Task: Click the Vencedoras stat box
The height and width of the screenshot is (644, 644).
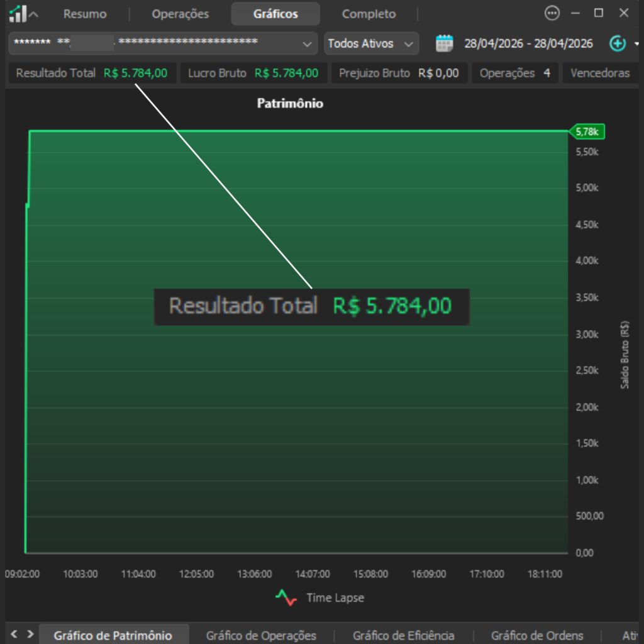Action: click(600, 73)
